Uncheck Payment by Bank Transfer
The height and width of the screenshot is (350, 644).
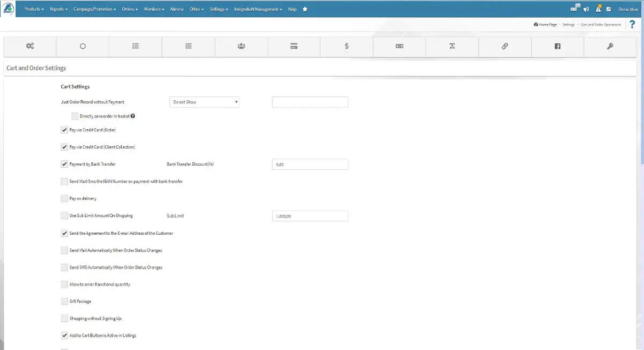64,164
